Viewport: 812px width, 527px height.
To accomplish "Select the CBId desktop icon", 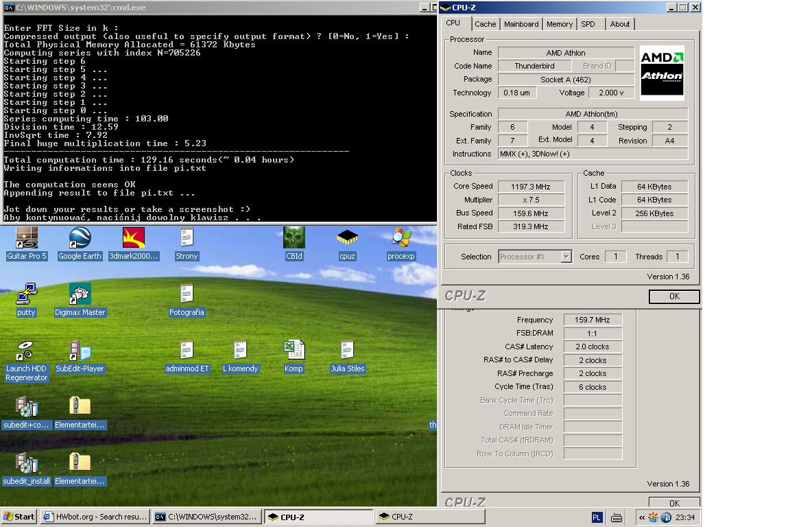I will pyautogui.click(x=294, y=244).
